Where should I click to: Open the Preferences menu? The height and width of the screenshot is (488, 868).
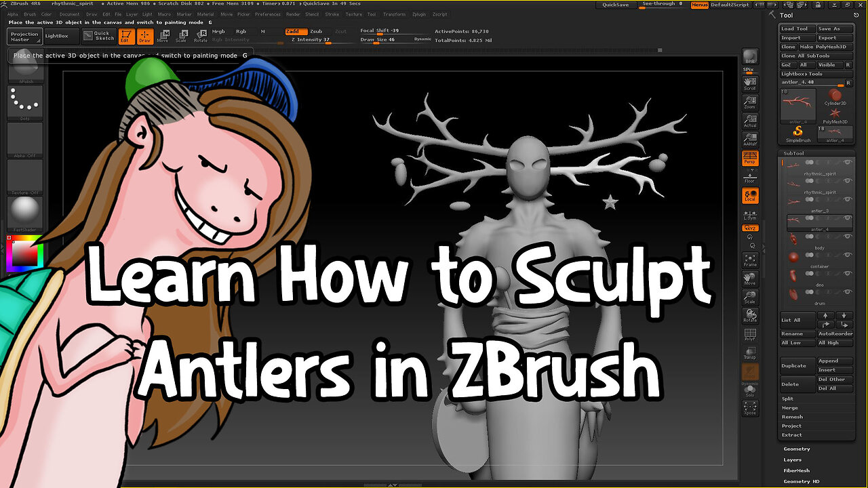click(x=268, y=14)
